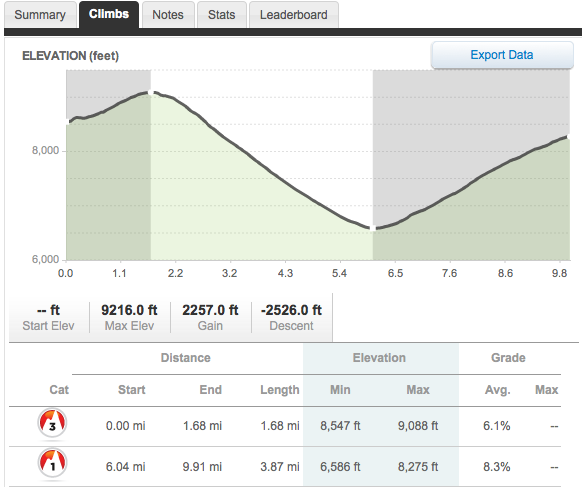Image resolution: width=582 pixels, height=487 pixels.
Task: Click the category 3 climb icon
Action: pos(52,423)
